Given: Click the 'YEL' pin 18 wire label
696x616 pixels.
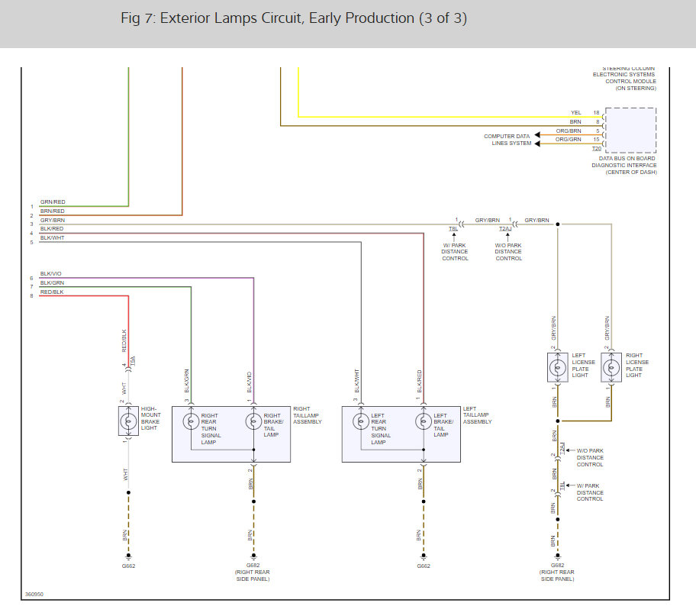Looking at the screenshot, I should [575, 113].
